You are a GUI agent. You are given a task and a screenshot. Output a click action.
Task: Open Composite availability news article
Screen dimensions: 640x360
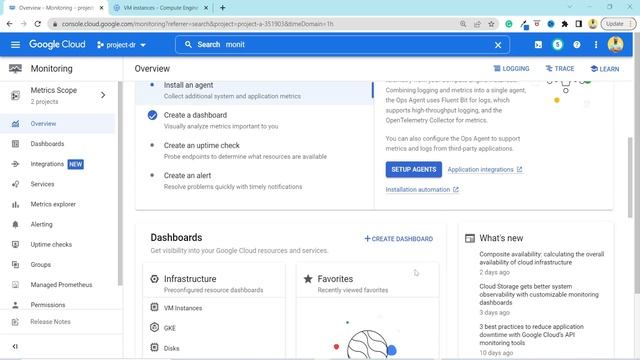tap(542, 258)
